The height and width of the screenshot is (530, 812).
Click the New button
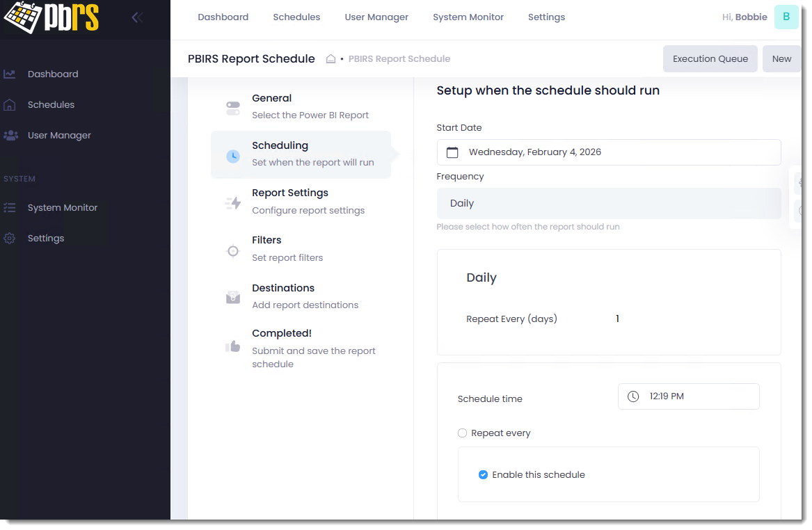(x=781, y=59)
